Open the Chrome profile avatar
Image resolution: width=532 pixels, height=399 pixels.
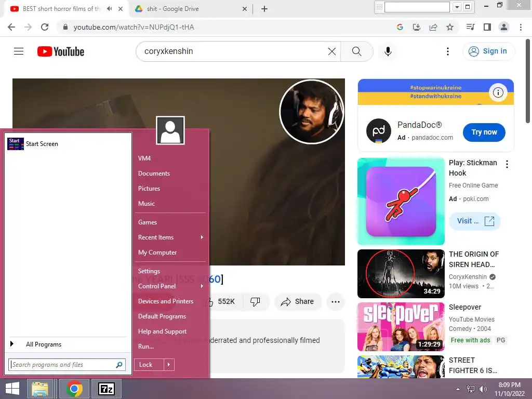click(x=504, y=27)
